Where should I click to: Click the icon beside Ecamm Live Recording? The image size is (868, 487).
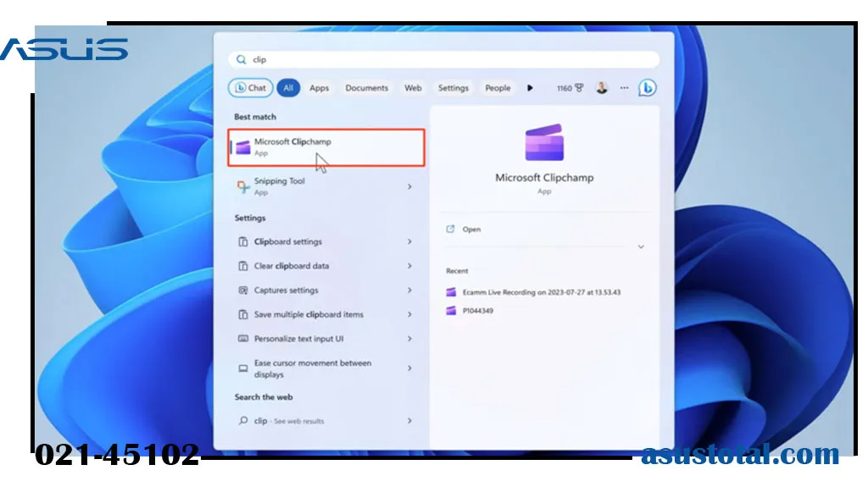tap(451, 292)
